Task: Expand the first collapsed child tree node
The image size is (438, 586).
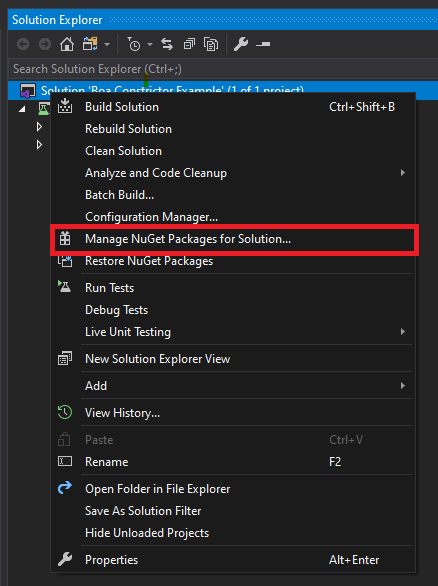Action: click(39, 127)
